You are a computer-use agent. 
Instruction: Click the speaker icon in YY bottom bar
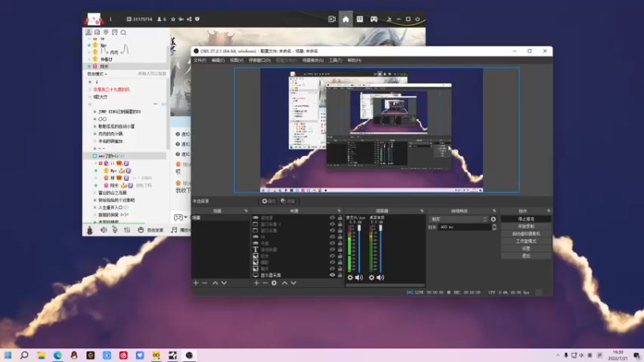[x=104, y=230]
